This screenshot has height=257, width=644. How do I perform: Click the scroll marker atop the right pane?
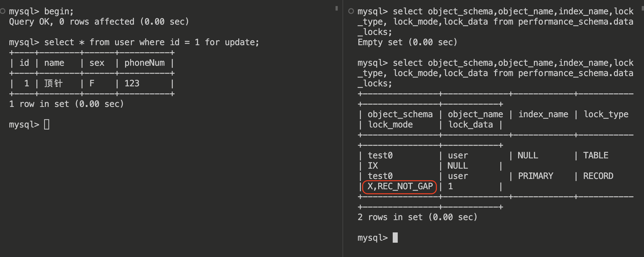point(642,8)
